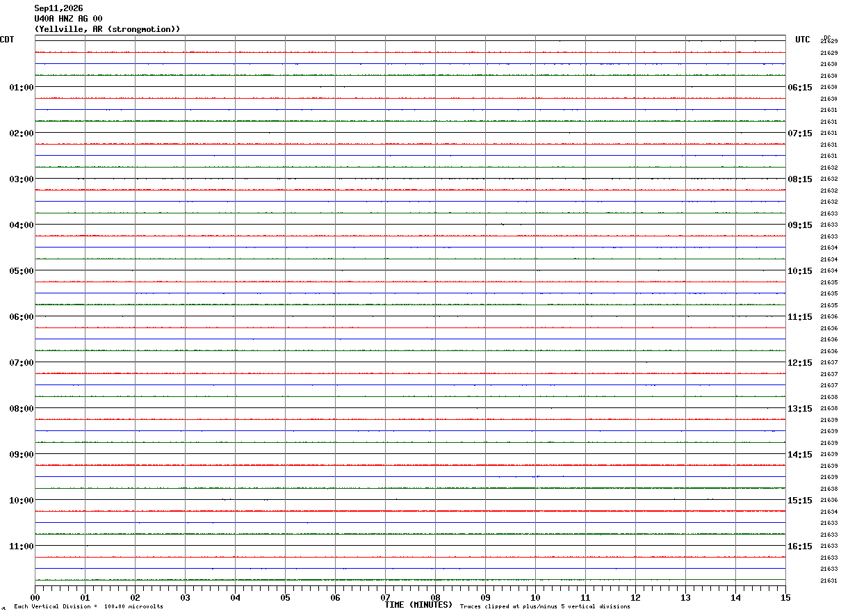Click the 16:15 UTC row label
Image resolution: width=841 pixels, height=616 pixels.
tap(799, 546)
